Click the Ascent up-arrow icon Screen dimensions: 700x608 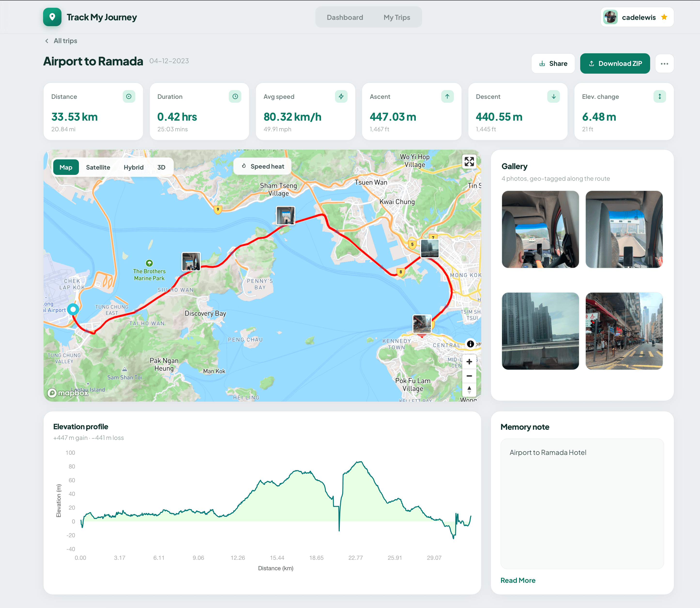(x=448, y=96)
